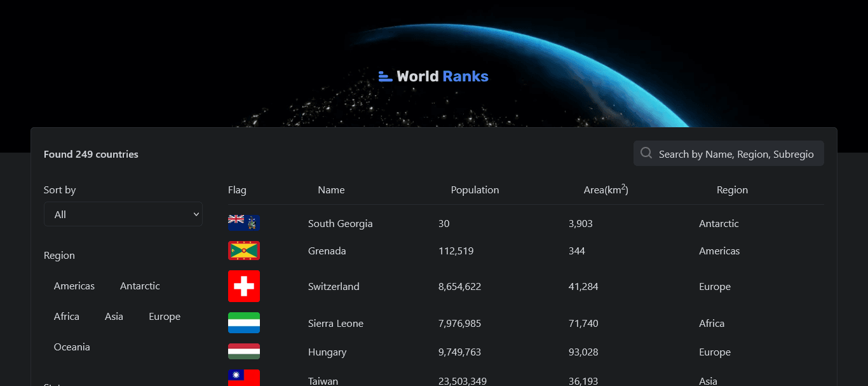Image resolution: width=868 pixels, height=386 pixels.
Task: Click Switzerland's flag icon
Action: (x=244, y=286)
